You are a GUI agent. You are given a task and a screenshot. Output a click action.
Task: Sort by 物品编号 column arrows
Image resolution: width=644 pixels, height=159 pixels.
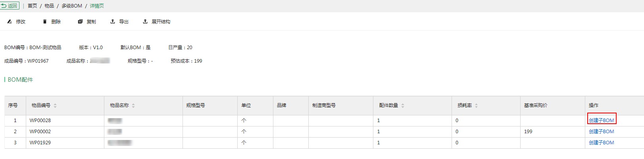55,105
